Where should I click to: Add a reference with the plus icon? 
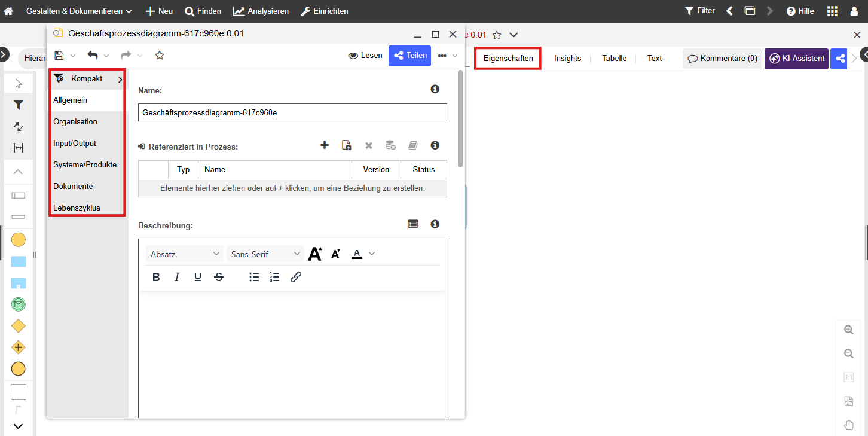[325, 145]
